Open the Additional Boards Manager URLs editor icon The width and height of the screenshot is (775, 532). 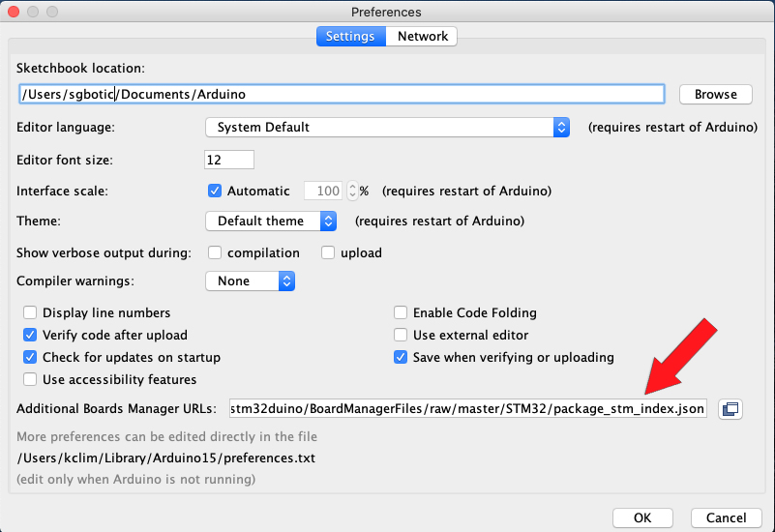coord(730,409)
